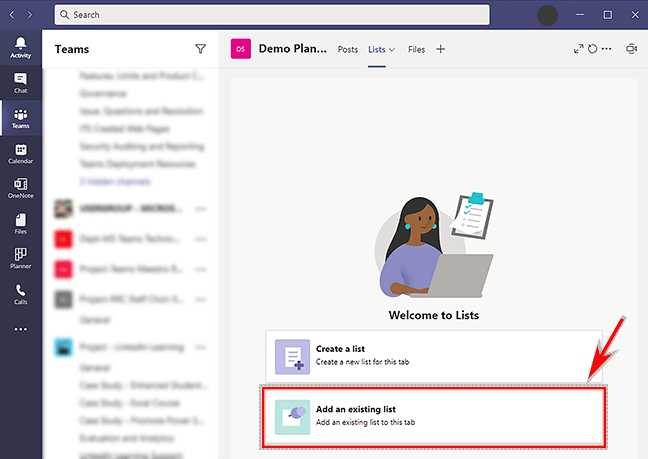Open the Planner app
Viewport: 648px width, 459px height.
[20, 259]
